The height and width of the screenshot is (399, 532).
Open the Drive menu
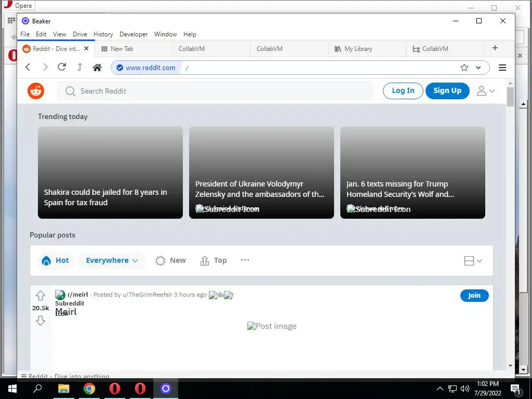[79, 34]
